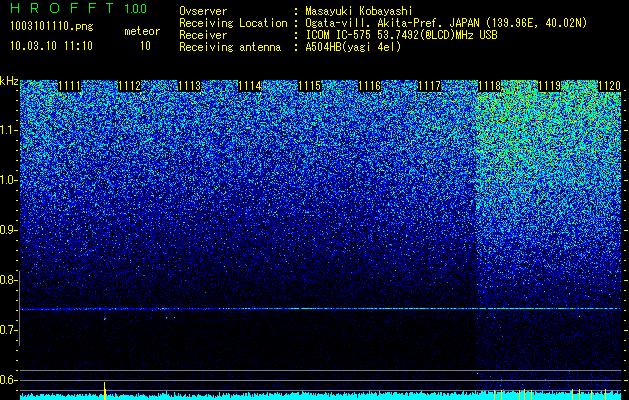Click the 1114 time marker

250,86
